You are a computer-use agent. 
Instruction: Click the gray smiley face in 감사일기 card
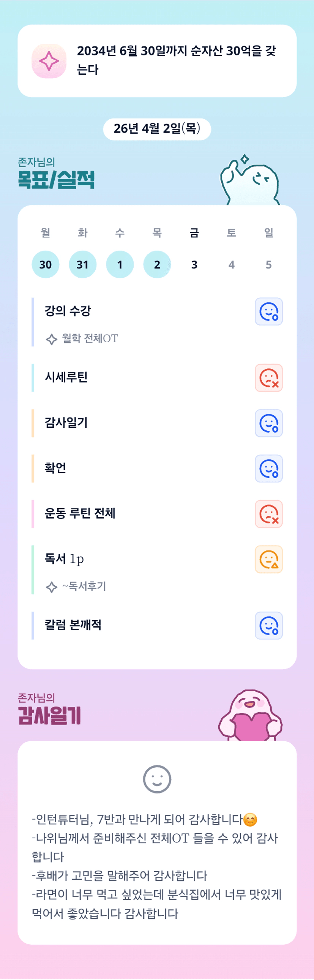(157, 779)
